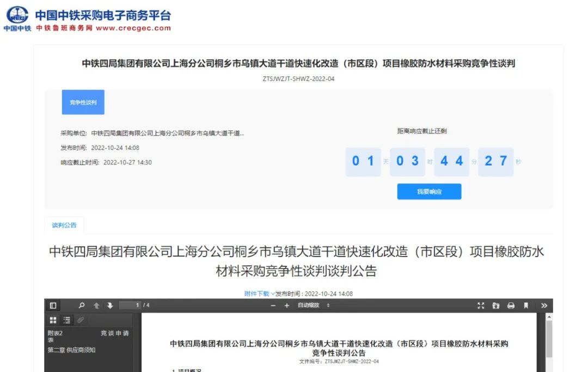Click the scroll-up arrow of PDF scrollbar
Screen dimensions: 588x372
(549, 317)
